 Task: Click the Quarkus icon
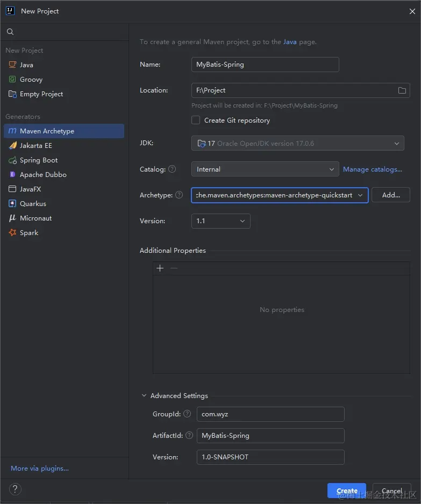tap(12, 203)
